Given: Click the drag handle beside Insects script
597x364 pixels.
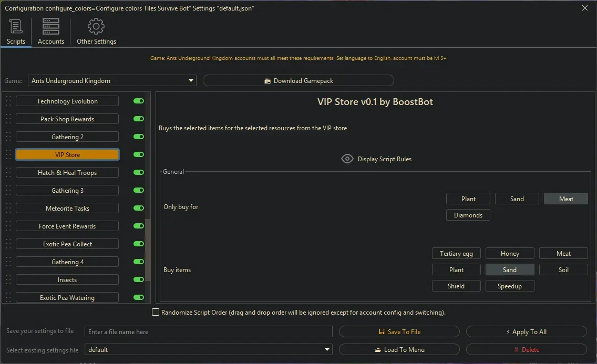Looking at the screenshot, I should [x=8, y=279].
